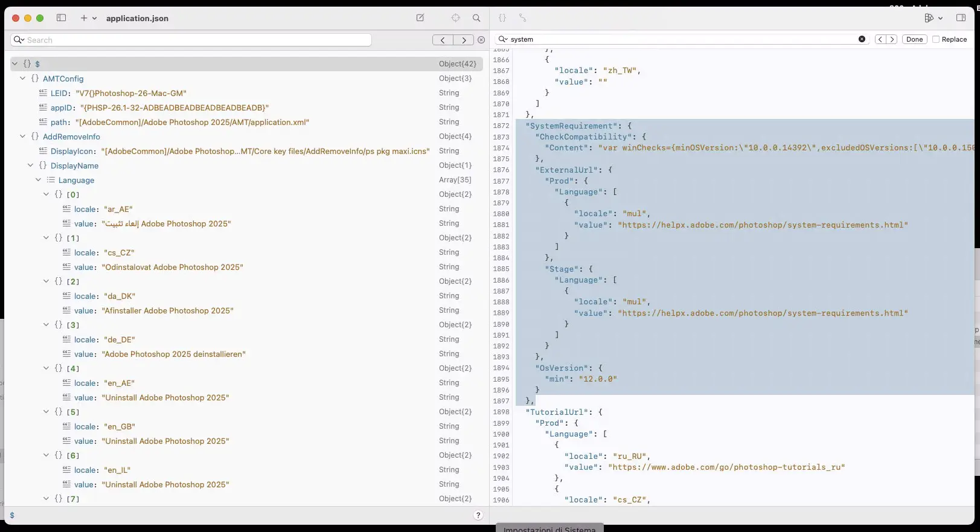
Task: Collapse array item [3]
Action: 46,325
